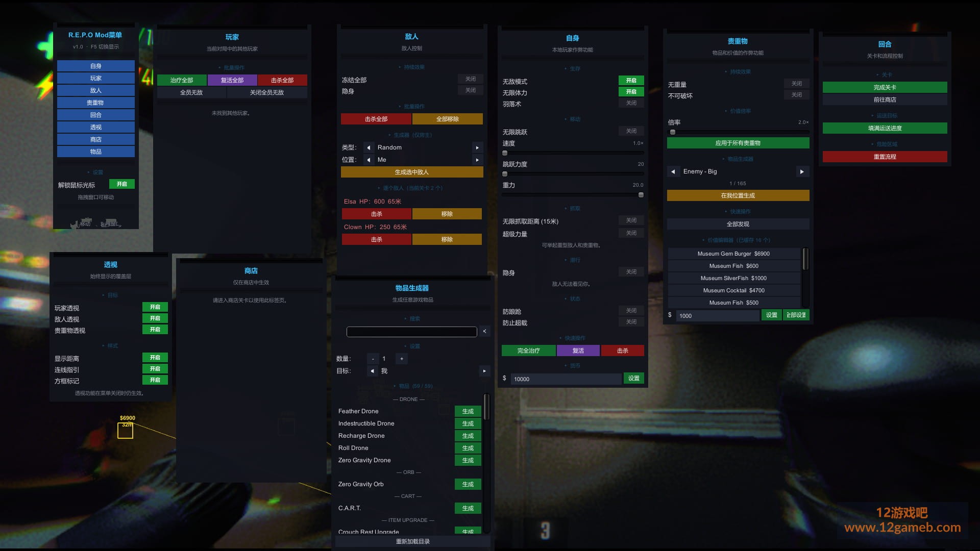Open the 物品 tab in mod menu
The image size is (980, 551).
[96, 152]
